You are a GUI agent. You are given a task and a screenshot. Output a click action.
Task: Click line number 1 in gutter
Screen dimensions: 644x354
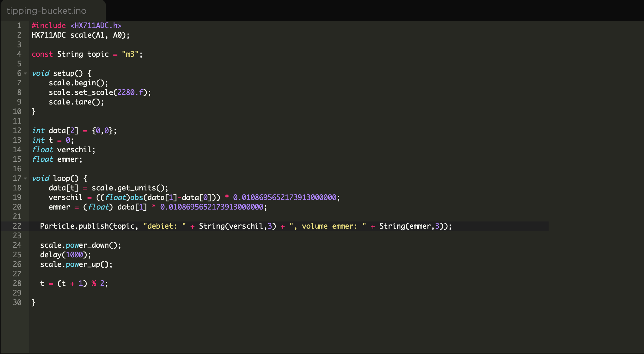point(19,26)
